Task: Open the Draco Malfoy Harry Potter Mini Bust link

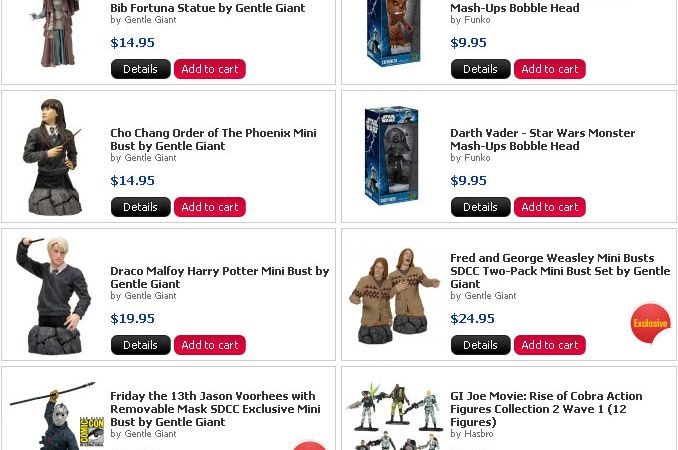Action: (220, 277)
